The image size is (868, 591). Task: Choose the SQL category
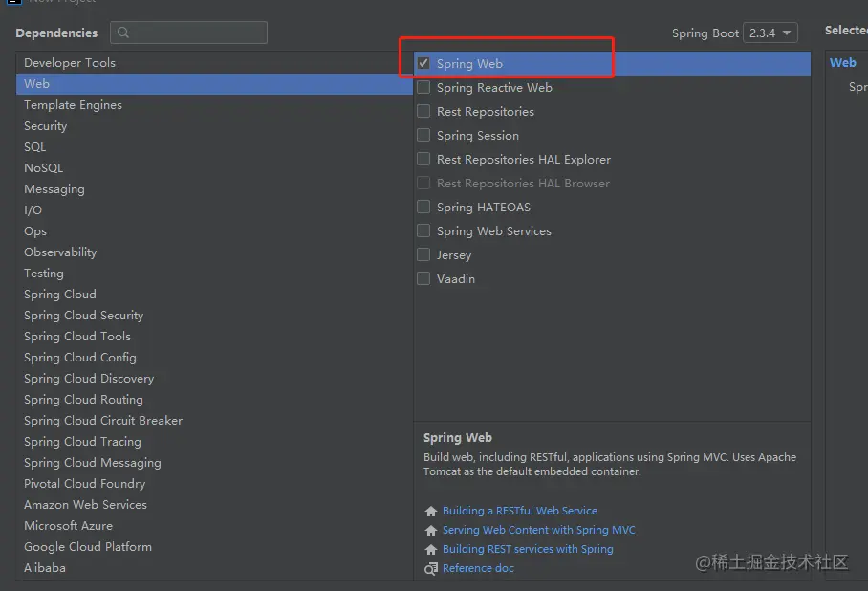(214, 146)
